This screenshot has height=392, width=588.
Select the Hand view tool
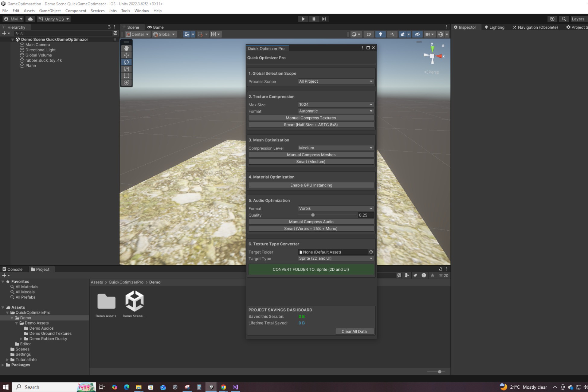click(126, 48)
